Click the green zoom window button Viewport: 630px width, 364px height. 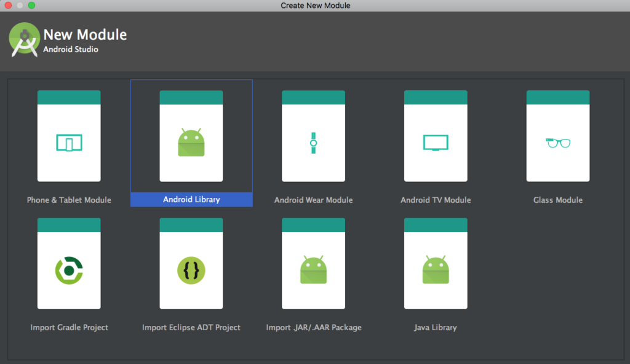click(x=32, y=5)
